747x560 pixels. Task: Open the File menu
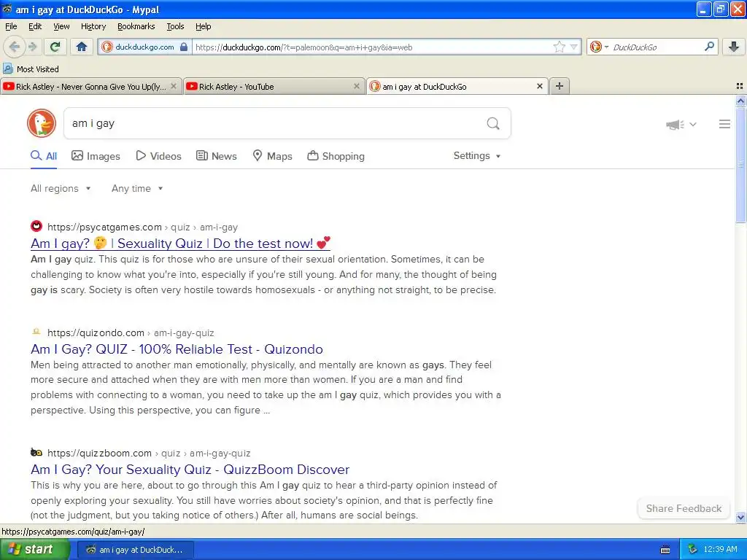tap(11, 26)
